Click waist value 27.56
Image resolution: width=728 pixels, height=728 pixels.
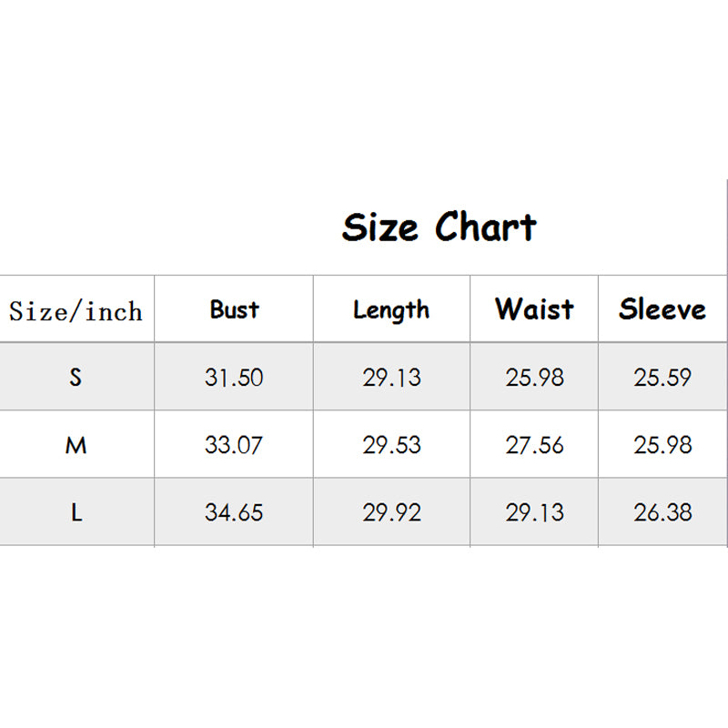pyautogui.click(x=534, y=445)
